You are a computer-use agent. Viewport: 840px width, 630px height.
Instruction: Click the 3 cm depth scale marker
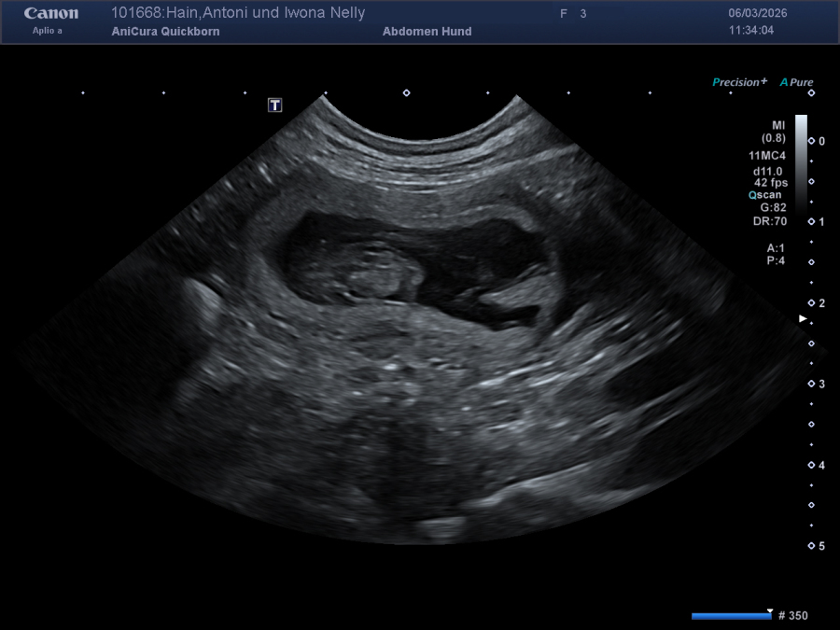tap(821, 384)
